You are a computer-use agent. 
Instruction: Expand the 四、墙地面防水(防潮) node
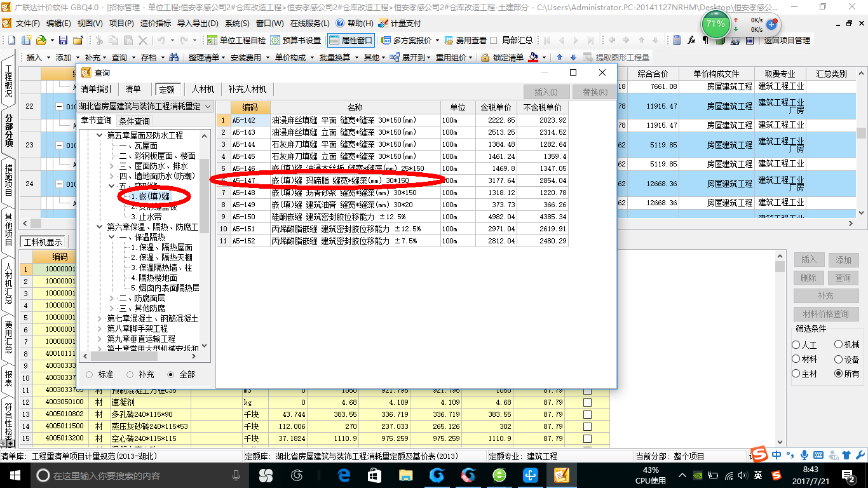112,176
